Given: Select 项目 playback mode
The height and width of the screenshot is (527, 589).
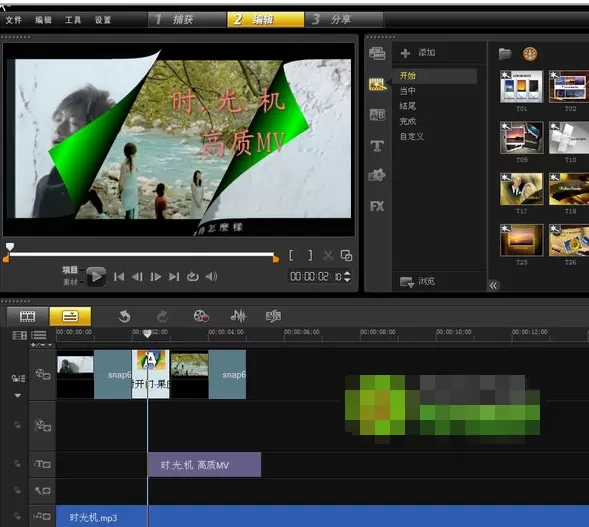Looking at the screenshot, I should click(x=70, y=270).
